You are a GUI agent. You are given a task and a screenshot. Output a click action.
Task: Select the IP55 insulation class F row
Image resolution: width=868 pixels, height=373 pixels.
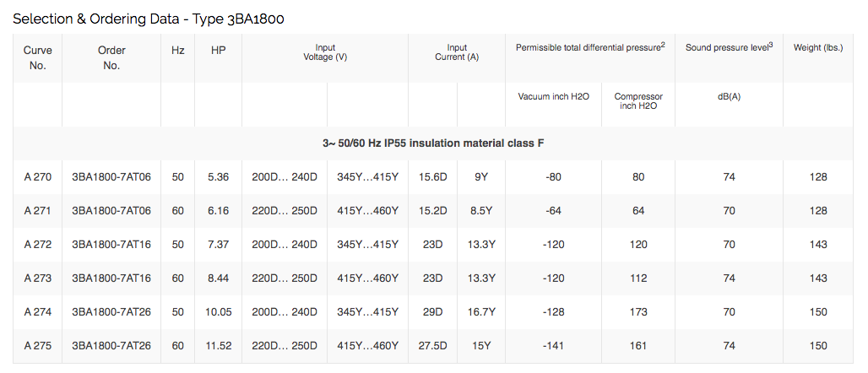tap(432, 143)
